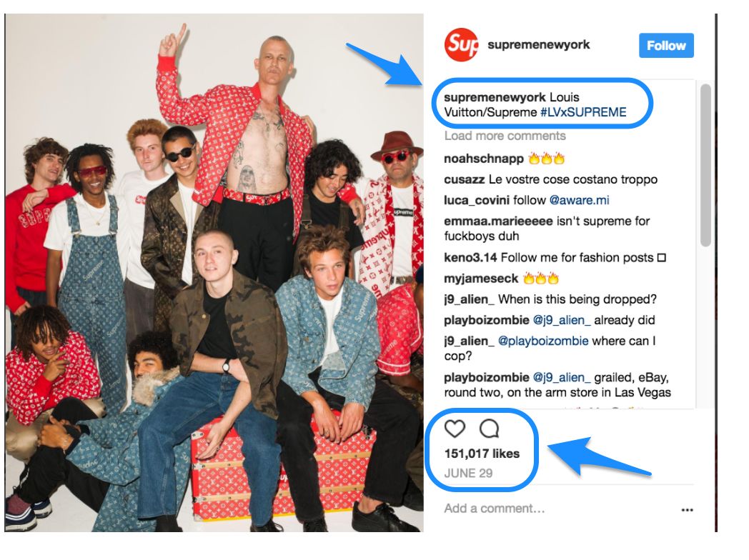View the 151,017 likes list
Viewport: 749px width, 560px height.
482,454
